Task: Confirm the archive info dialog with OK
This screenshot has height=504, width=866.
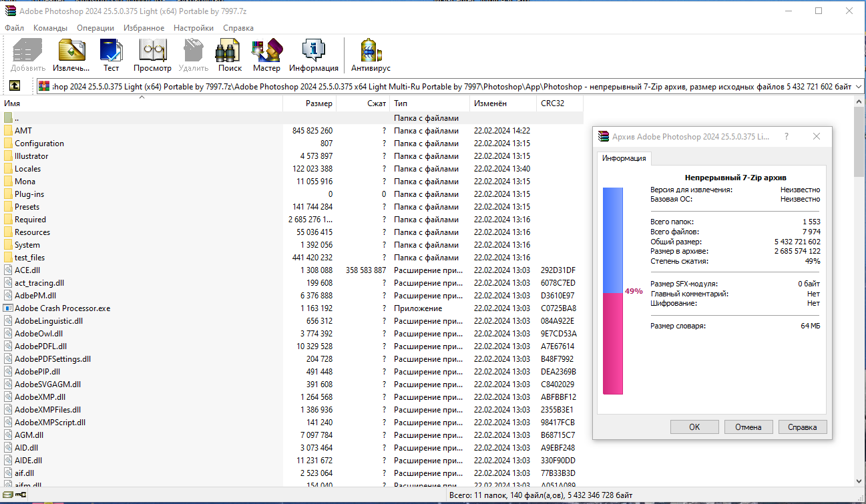Action: tap(694, 427)
